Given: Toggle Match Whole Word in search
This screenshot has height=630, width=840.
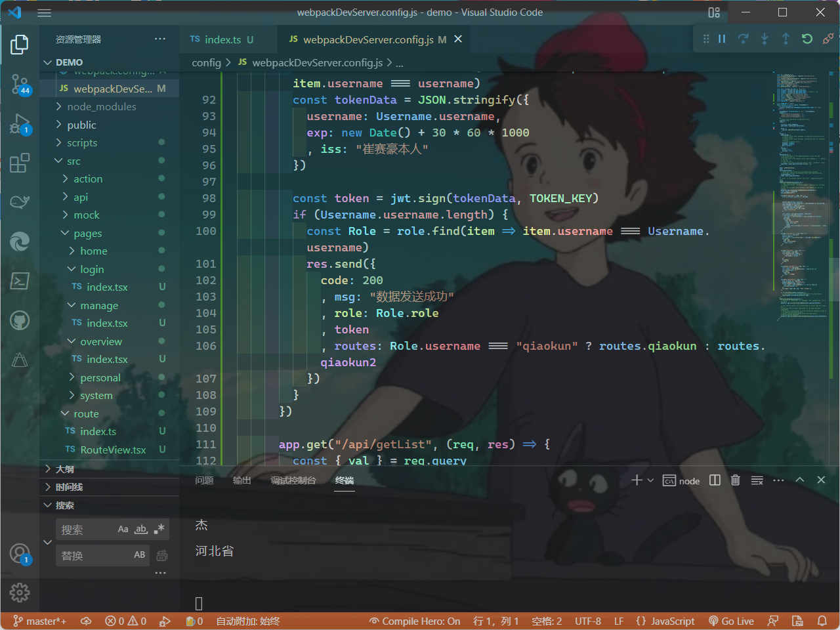Looking at the screenshot, I should pyautogui.click(x=141, y=529).
